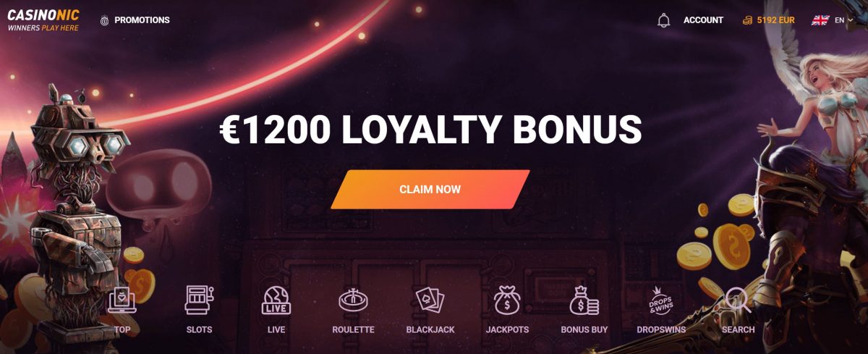Go to Casinonic home logo

tap(43, 20)
